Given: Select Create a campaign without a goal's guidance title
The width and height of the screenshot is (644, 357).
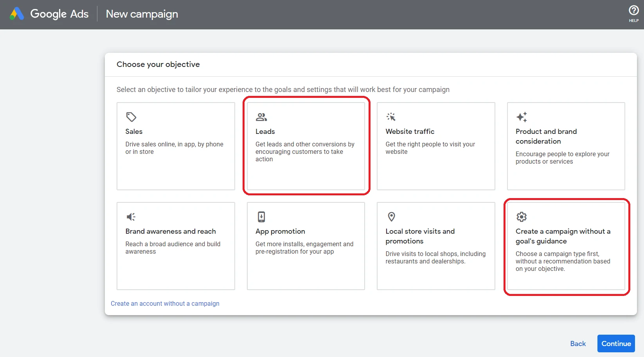Looking at the screenshot, I should tap(563, 236).
